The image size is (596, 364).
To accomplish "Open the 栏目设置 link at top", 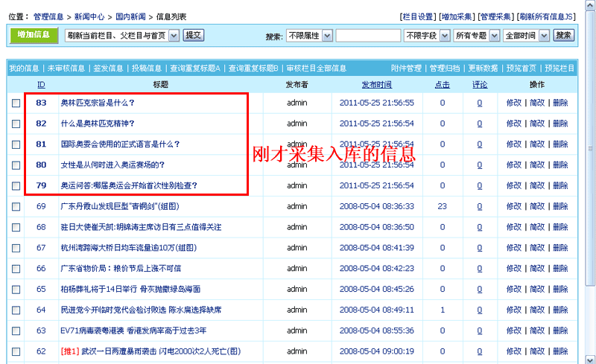I will tap(418, 16).
